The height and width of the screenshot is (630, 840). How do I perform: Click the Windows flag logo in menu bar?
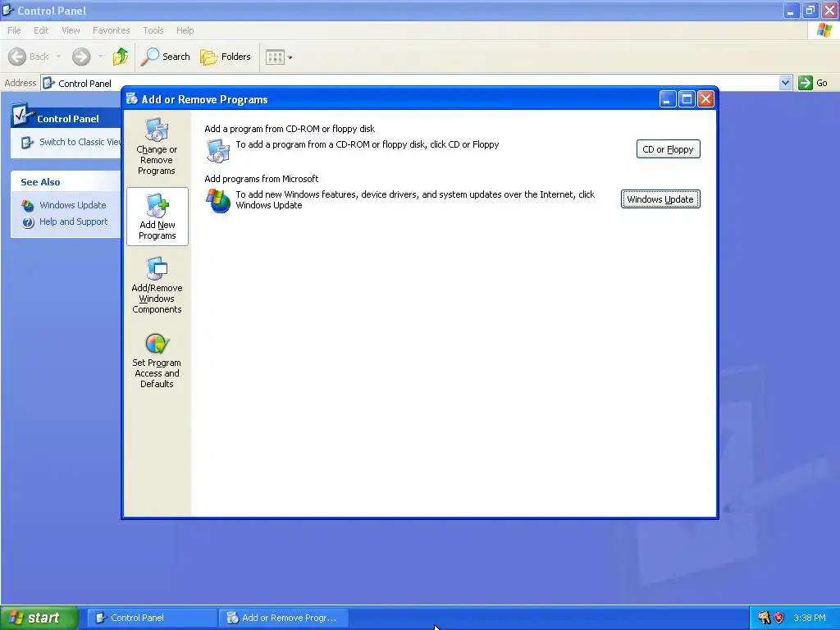tap(824, 30)
